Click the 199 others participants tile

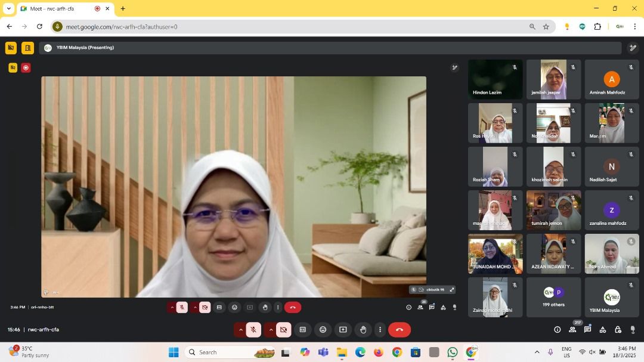pyautogui.click(x=553, y=297)
